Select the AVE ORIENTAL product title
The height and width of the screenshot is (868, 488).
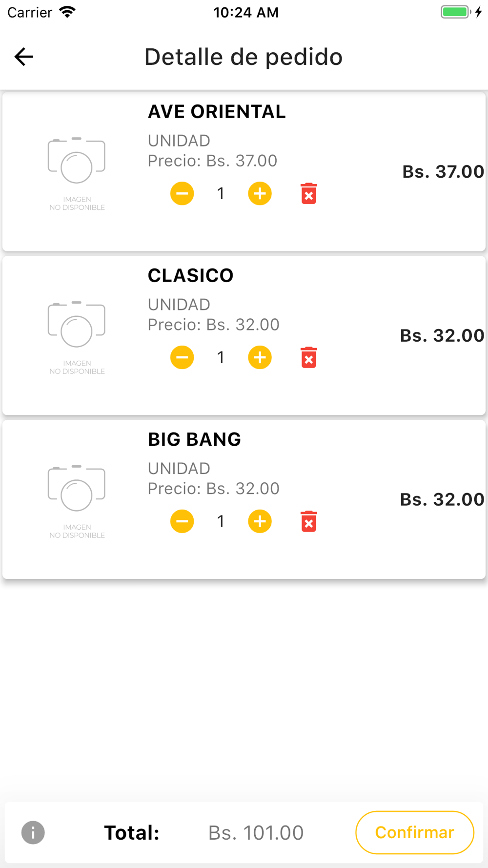(217, 112)
